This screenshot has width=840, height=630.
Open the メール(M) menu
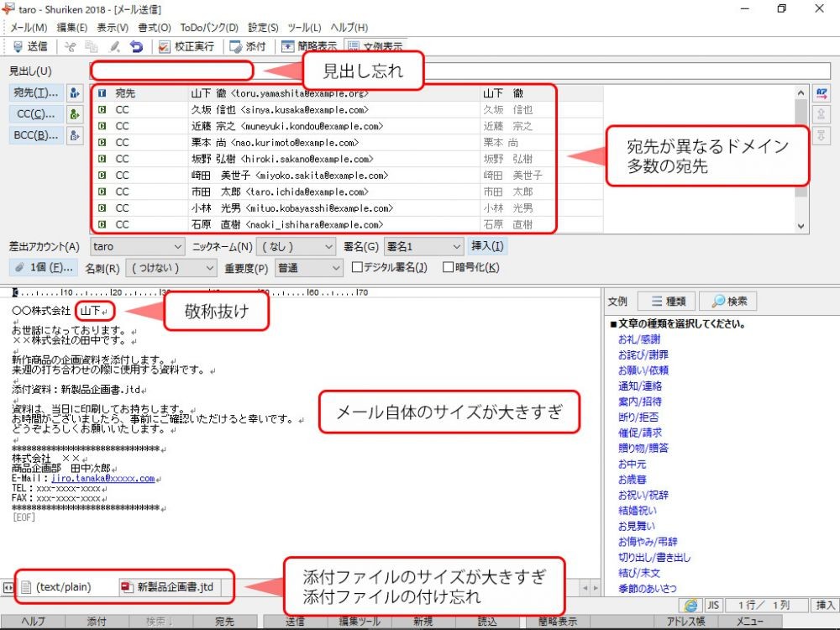(x=29, y=28)
